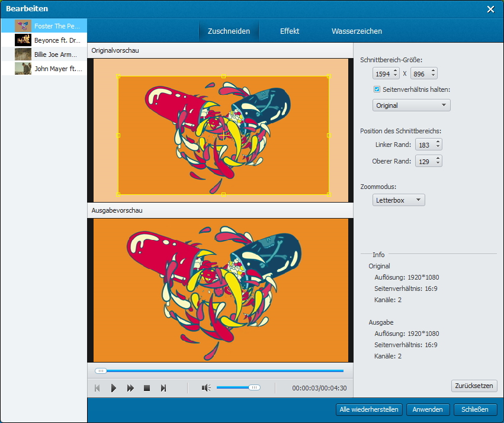Stop video playback with the stop icon

tap(147, 388)
